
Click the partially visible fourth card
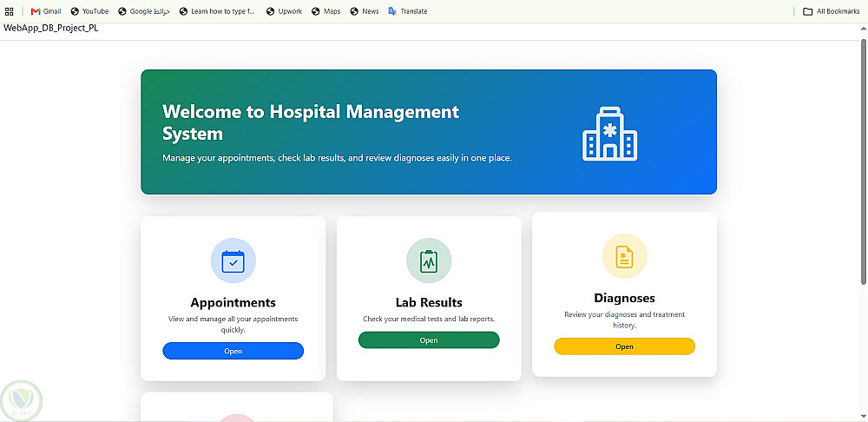(x=237, y=406)
